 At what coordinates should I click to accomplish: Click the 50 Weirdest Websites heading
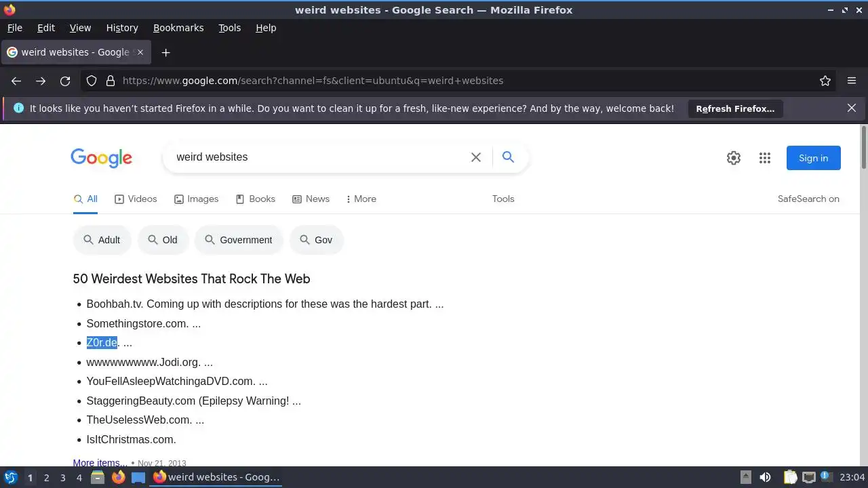click(191, 279)
